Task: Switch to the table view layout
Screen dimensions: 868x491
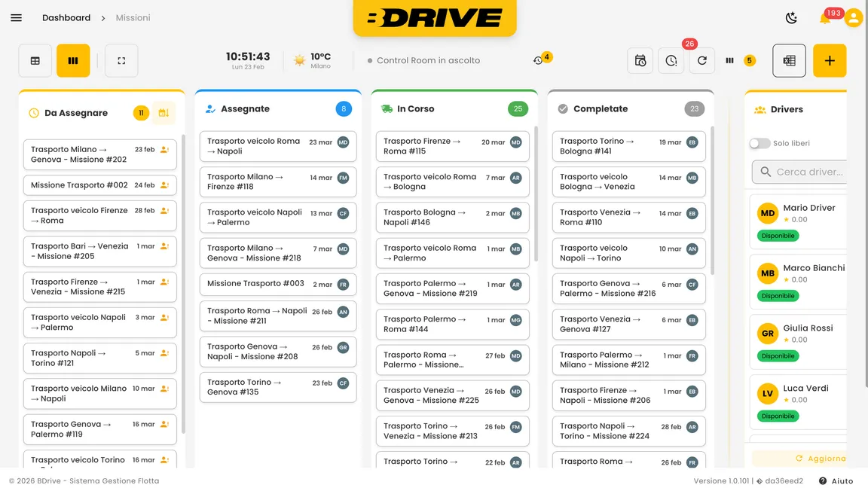Action: pyautogui.click(x=35, y=61)
